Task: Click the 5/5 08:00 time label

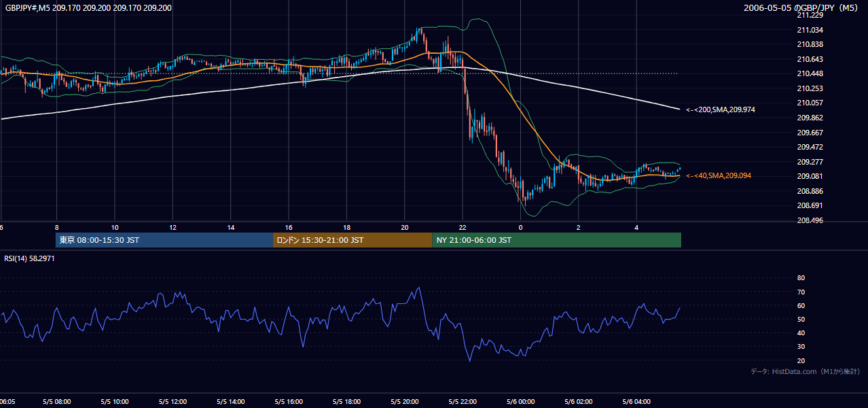Action: pyautogui.click(x=56, y=402)
